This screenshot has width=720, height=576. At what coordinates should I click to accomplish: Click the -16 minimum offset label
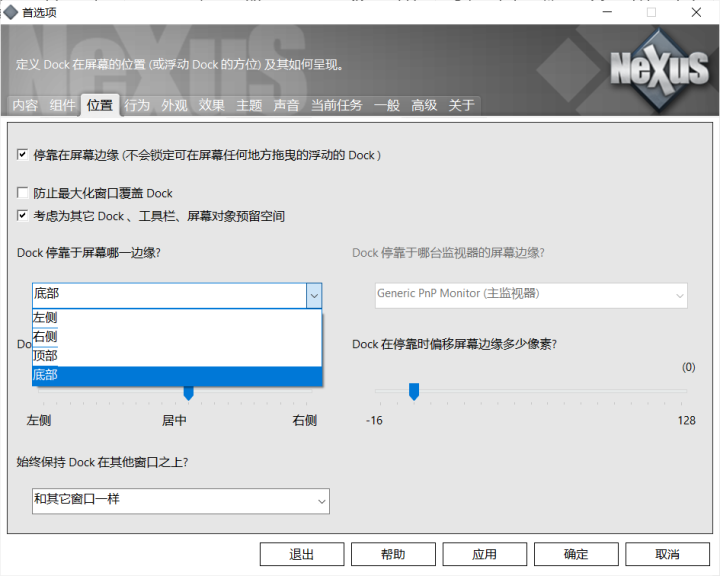click(374, 420)
